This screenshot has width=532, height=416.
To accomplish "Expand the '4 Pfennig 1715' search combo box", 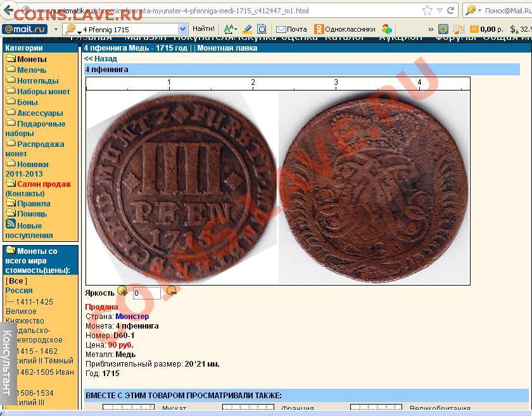I will 182,30.
